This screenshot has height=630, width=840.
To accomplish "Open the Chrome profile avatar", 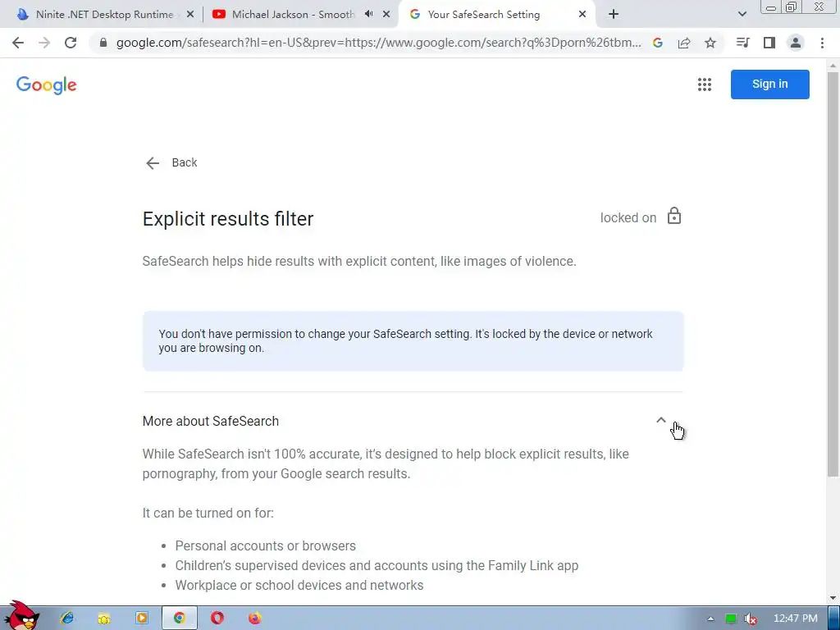I will 796,43.
